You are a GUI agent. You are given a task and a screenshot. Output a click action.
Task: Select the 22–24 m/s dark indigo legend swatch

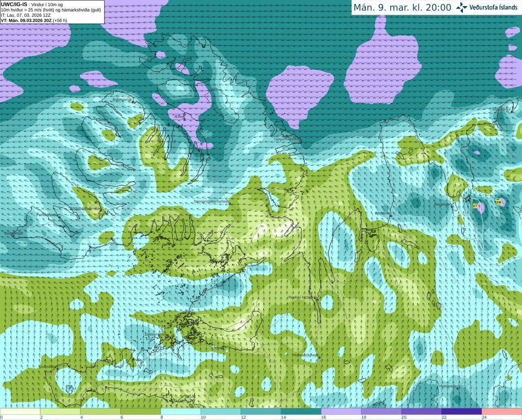(x=462, y=411)
